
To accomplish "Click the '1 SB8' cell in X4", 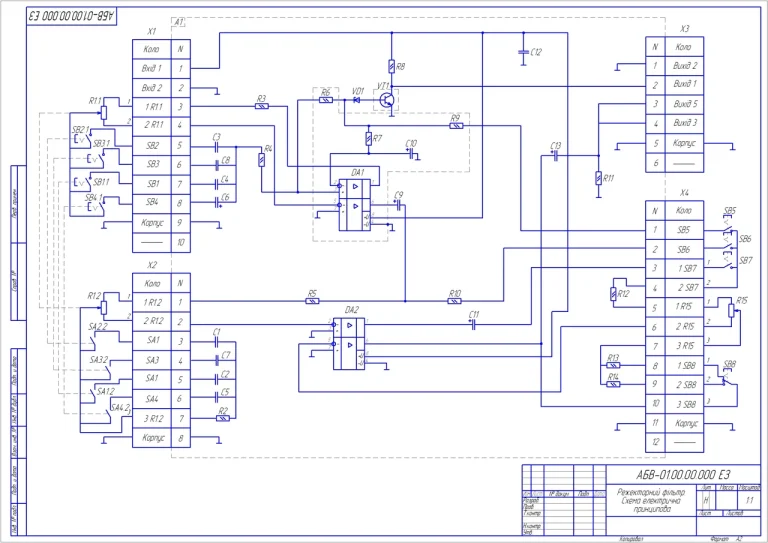I will pyautogui.click(x=684, y=365).
